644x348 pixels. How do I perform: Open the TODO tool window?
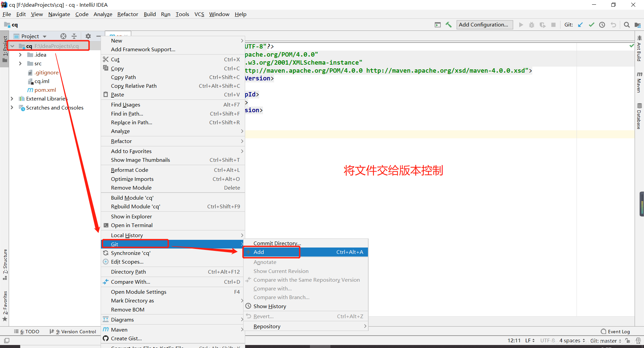coord(26,332)
